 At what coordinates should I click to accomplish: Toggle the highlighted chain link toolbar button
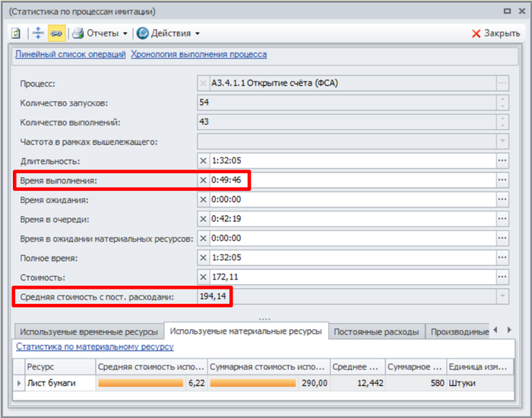point(56,33)
